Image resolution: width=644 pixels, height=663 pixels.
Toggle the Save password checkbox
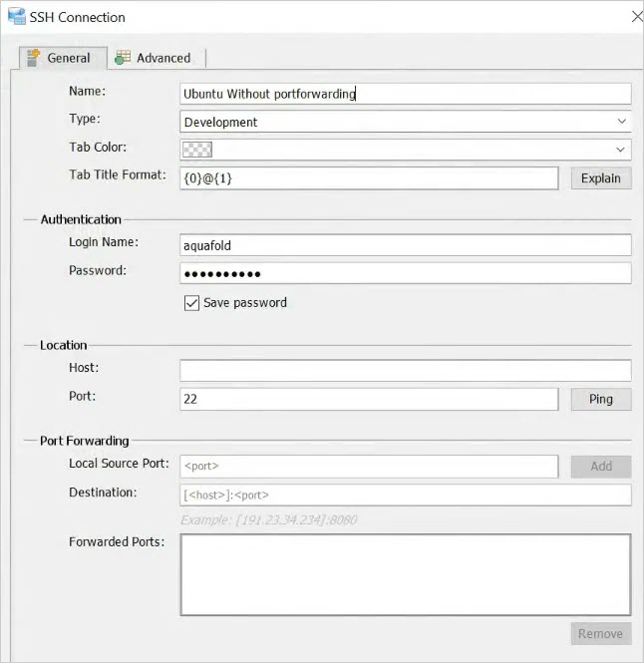point(192,303)
